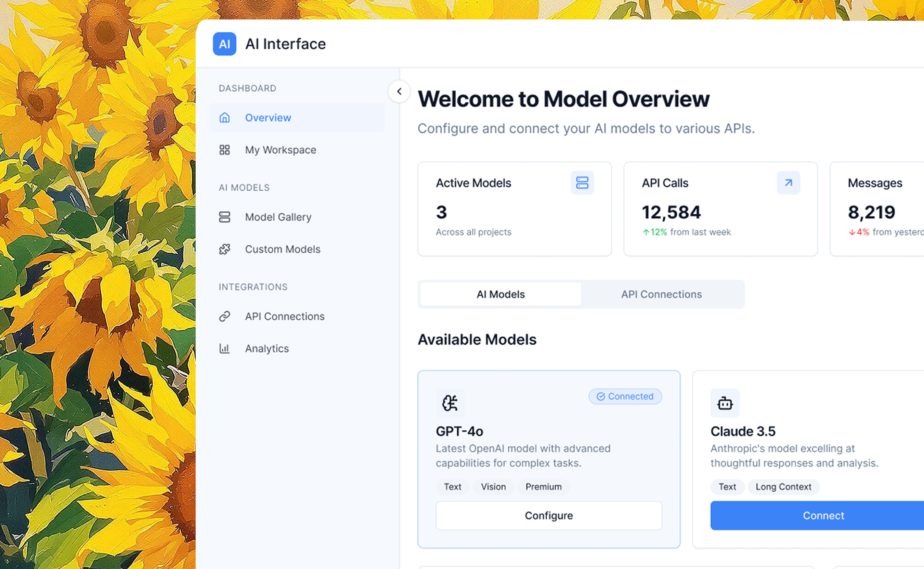Click the 12,584 API Calls value
The width and height of the screenshot is (924, 569).
click(x=671, y=212)
